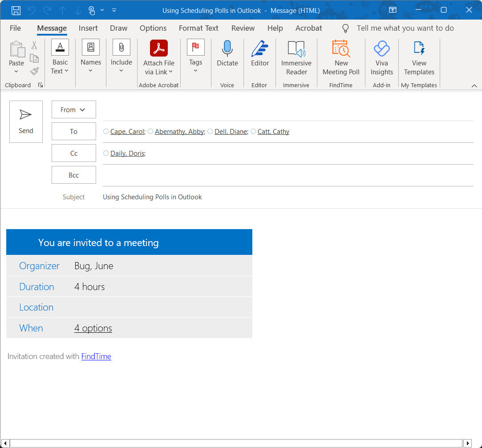Select Cc recipient Daily, Doris
The image size is (482, 448).
point(127,153)
